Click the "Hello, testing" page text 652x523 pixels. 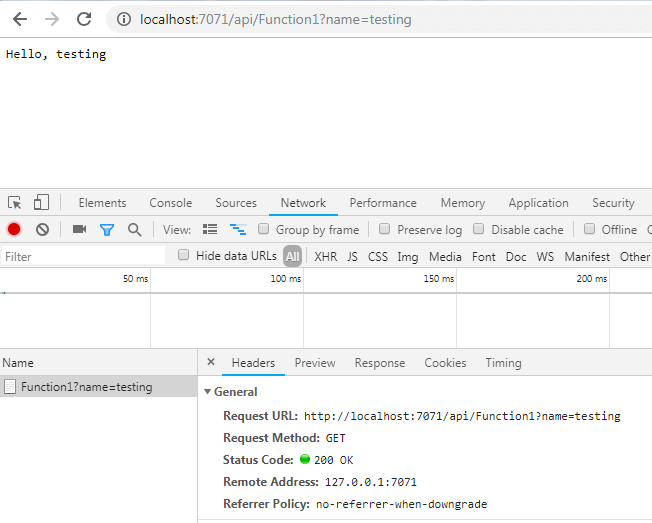56,54
